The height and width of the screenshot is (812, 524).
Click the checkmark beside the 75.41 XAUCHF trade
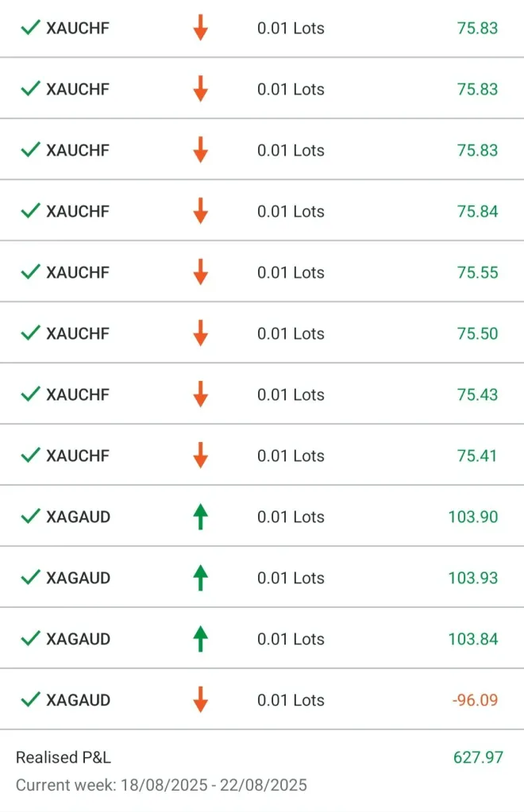coord(30,456)
